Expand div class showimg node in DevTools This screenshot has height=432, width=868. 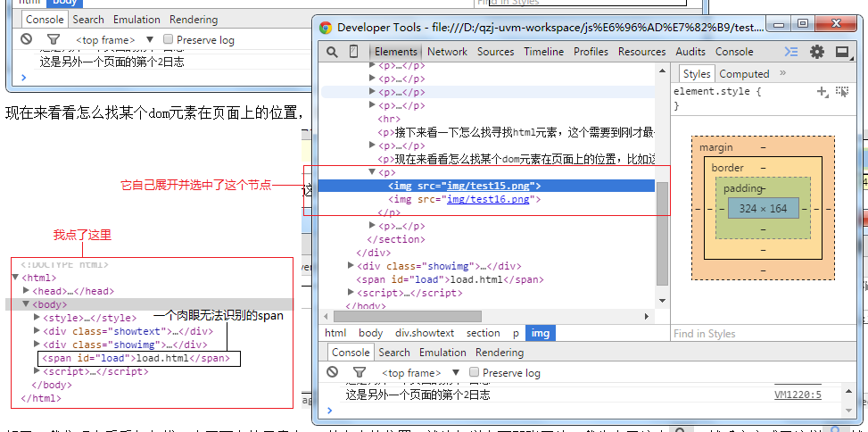click(x=351, y=266)
